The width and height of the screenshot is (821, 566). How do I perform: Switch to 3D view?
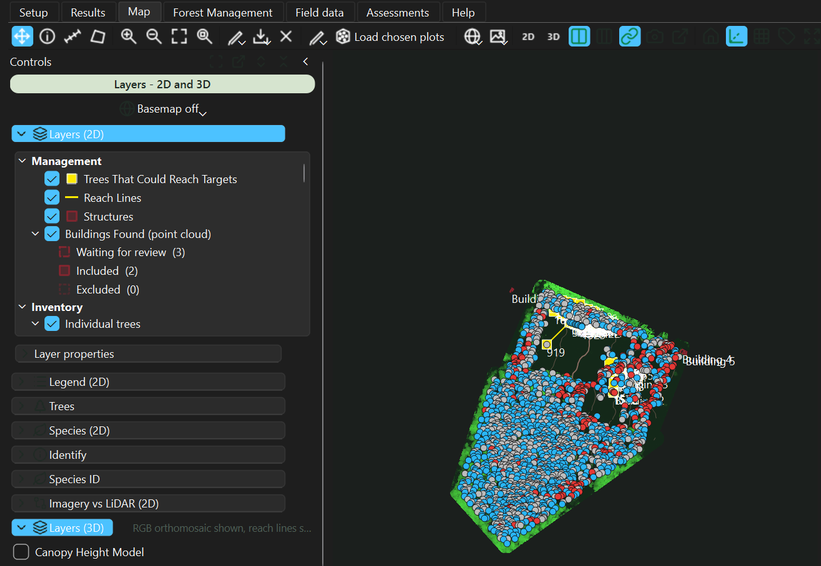553,37
